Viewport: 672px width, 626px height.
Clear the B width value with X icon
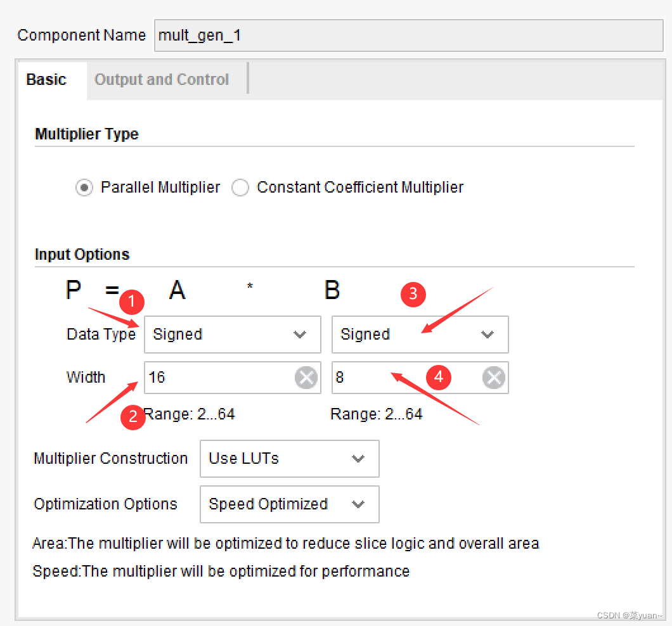click(x=493, y=378)
